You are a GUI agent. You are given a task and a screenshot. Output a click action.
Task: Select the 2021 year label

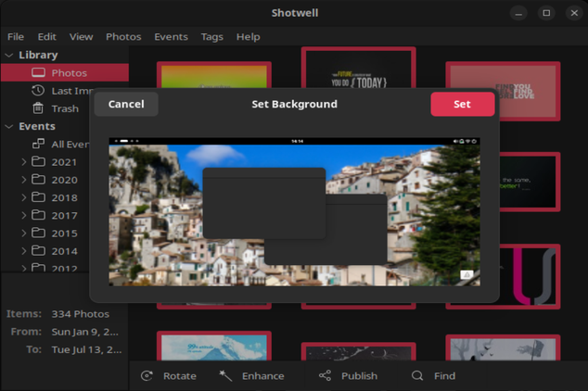(64, 162)
